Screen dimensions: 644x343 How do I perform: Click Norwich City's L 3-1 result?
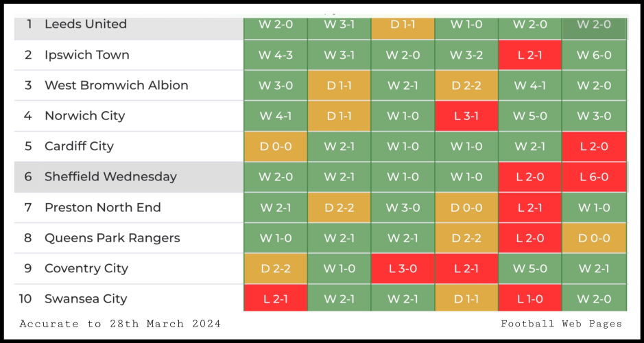[466, 116]
